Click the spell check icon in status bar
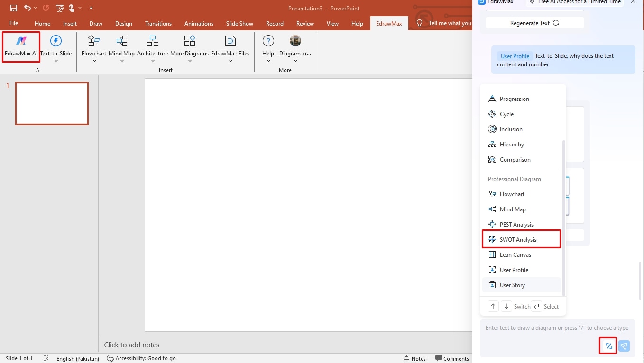This screenshot has height=363, width=644. (x=45, y=359)
